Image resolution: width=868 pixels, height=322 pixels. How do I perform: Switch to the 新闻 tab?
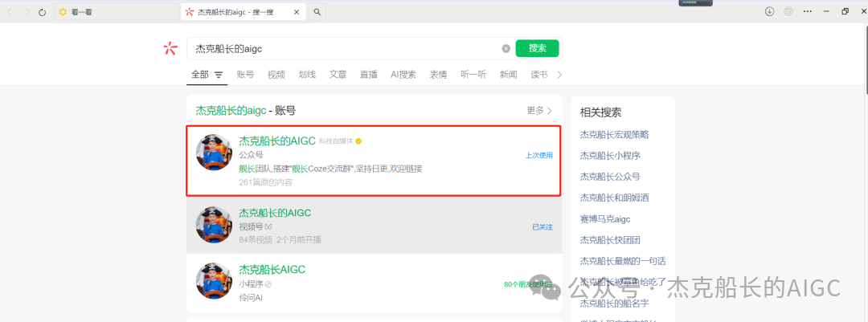click(x=508, y=75)
